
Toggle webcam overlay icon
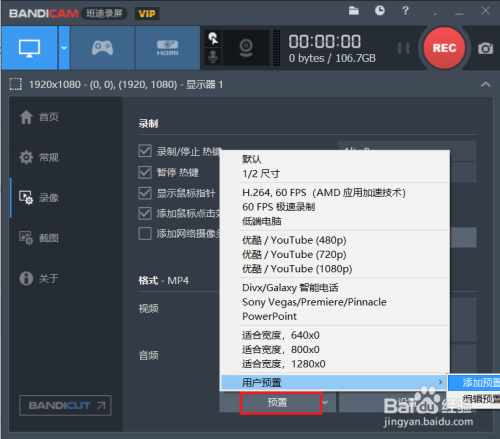[246, 48]
